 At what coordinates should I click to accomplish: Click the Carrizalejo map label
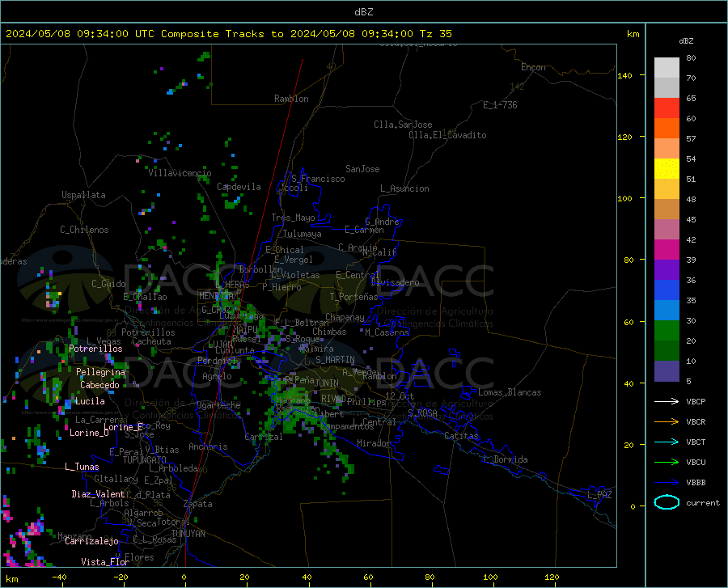(91, 541)
